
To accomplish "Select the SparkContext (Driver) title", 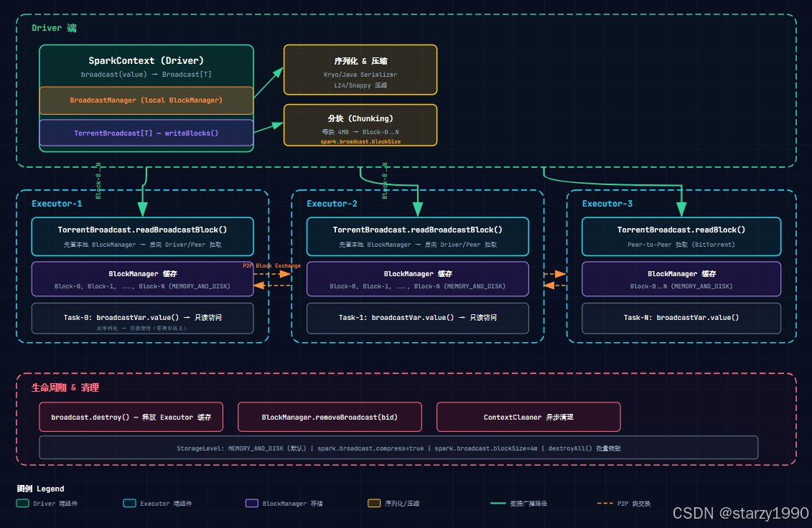I will pyautogui.click(x=146, y=60).
